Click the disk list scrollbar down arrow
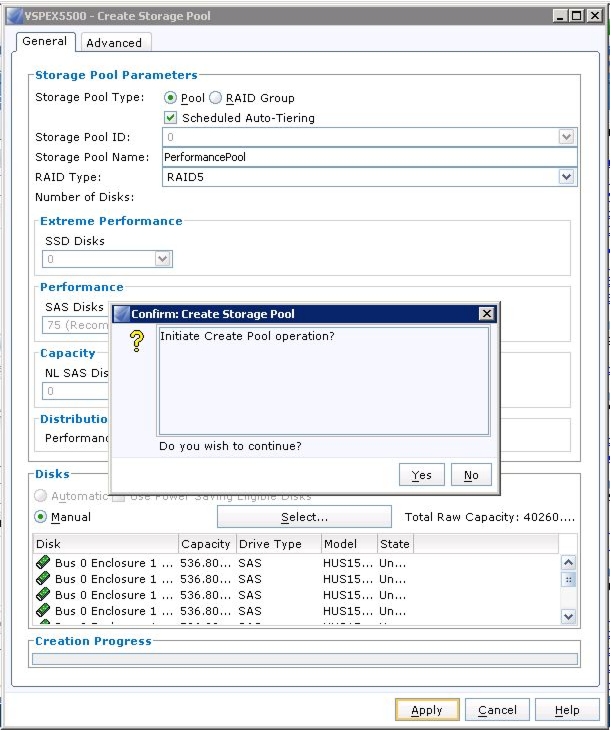612x732 pixels. click(x=568, y=616)
